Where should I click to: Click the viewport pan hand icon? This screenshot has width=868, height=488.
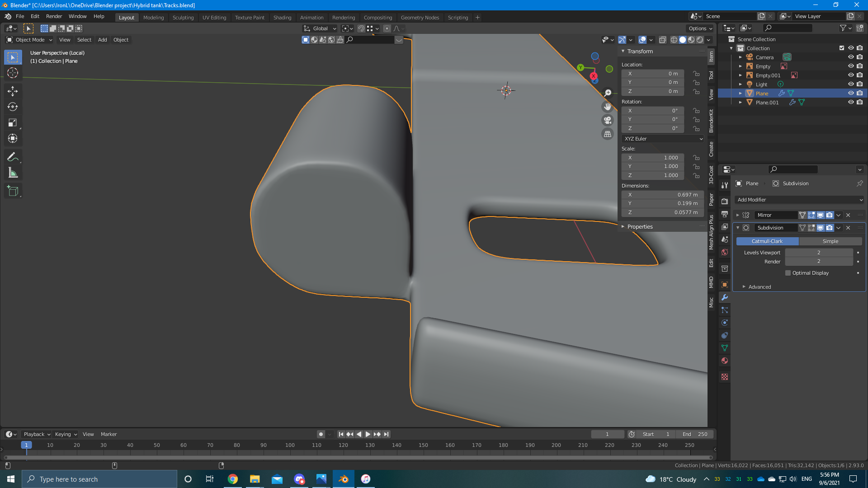(x=608, y=106)
